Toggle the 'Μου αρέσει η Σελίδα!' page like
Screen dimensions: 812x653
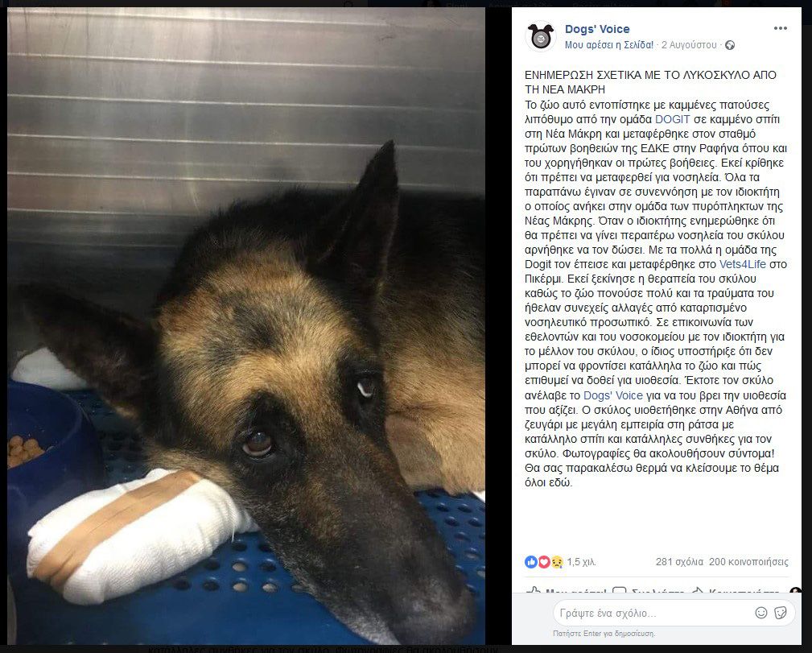click(x=609, y=45)
